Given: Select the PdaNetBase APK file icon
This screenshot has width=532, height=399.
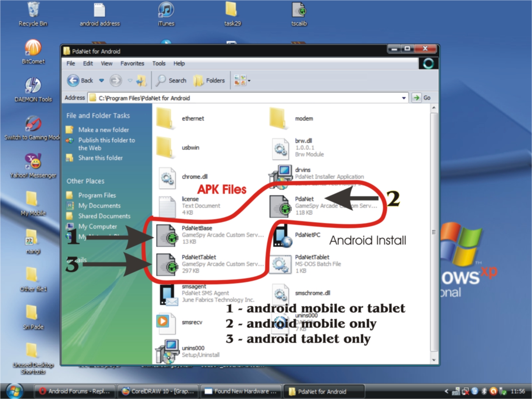Looking at the screenshot, I should [166, 235].
